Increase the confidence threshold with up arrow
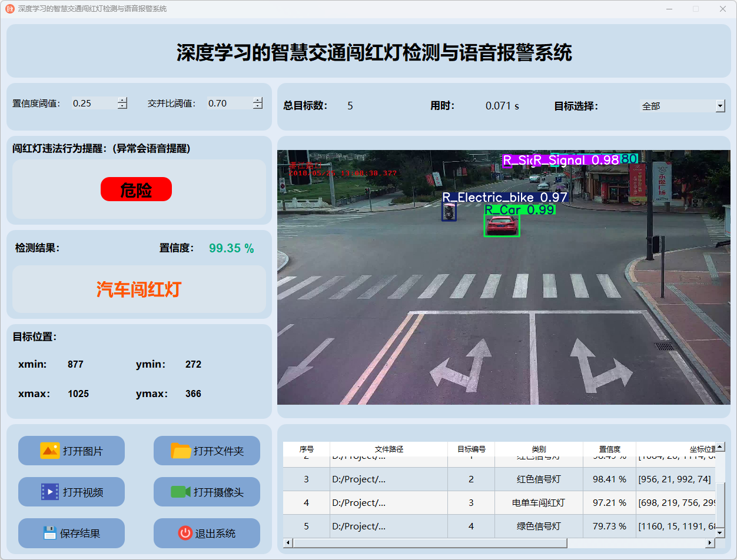Screen dimensions: 737x560 (x=122, y=100)
